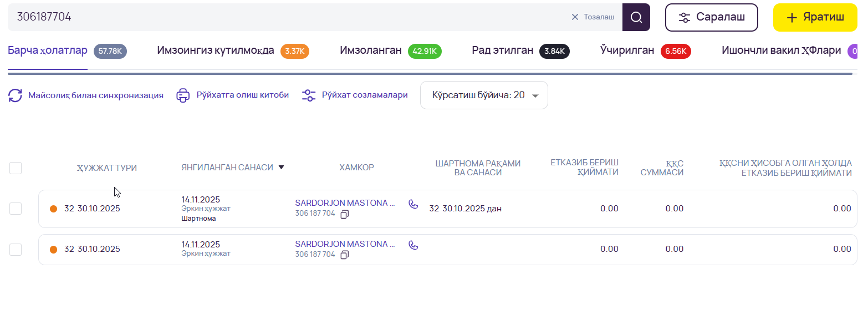
Task: Open the Саралаш filter options
Action: click(x=711, y=17)
